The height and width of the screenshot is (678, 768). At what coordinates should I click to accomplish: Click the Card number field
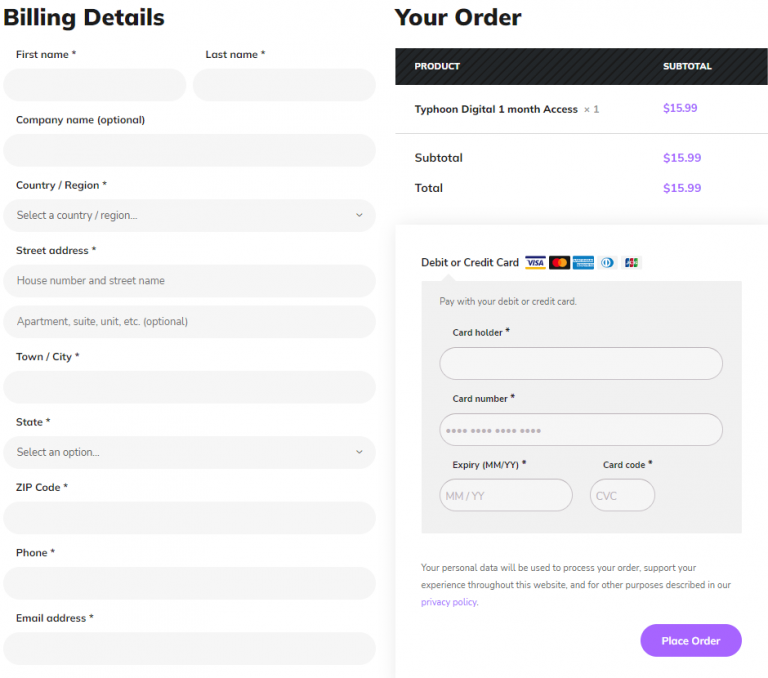click(x=581, y=430)
